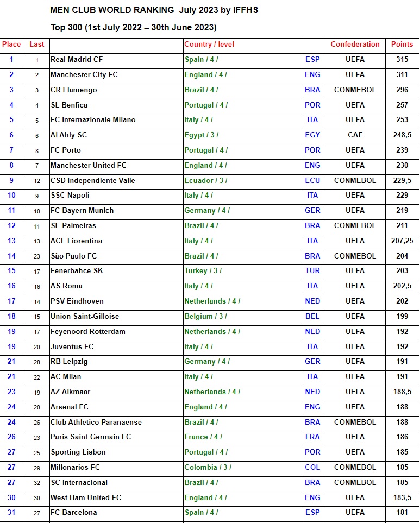Viewport: 420px width, 523px height.
Task: Click the 'ACF Fiorentina' club name
Action: point(77,241)
